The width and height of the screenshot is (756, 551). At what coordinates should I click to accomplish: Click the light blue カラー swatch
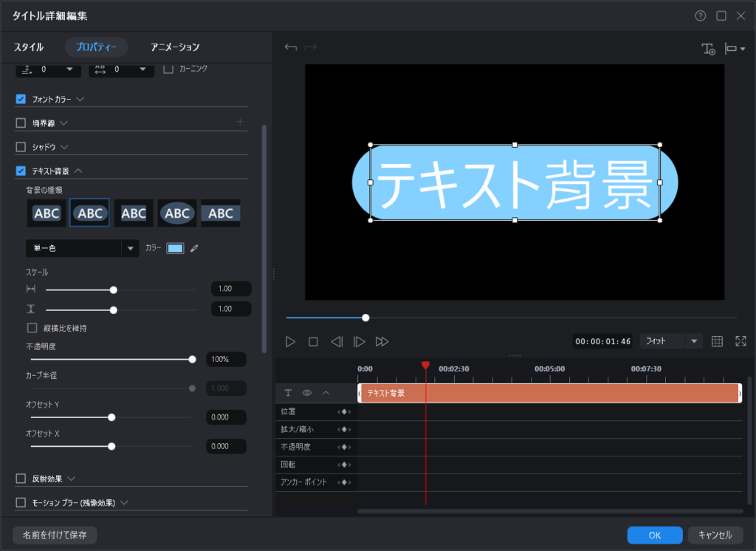click(x=175, y=248)
